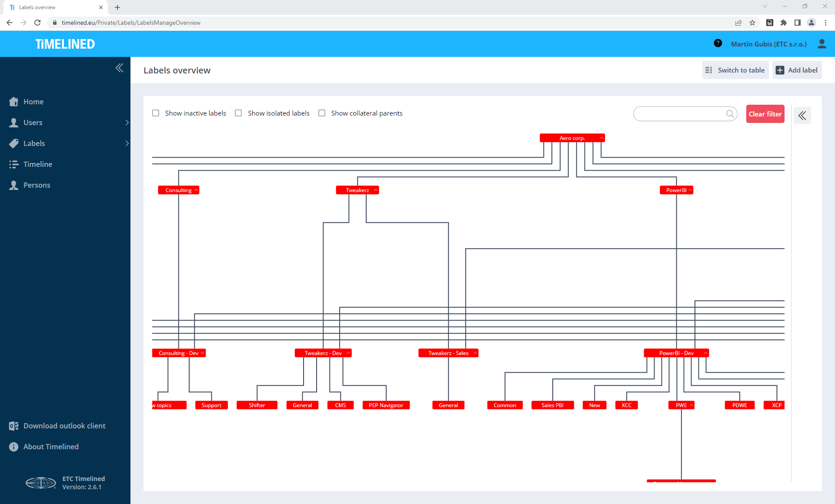Expand the right side panel chevron
Viewport: 835px width, 504px height.
[x=802, y=116]
